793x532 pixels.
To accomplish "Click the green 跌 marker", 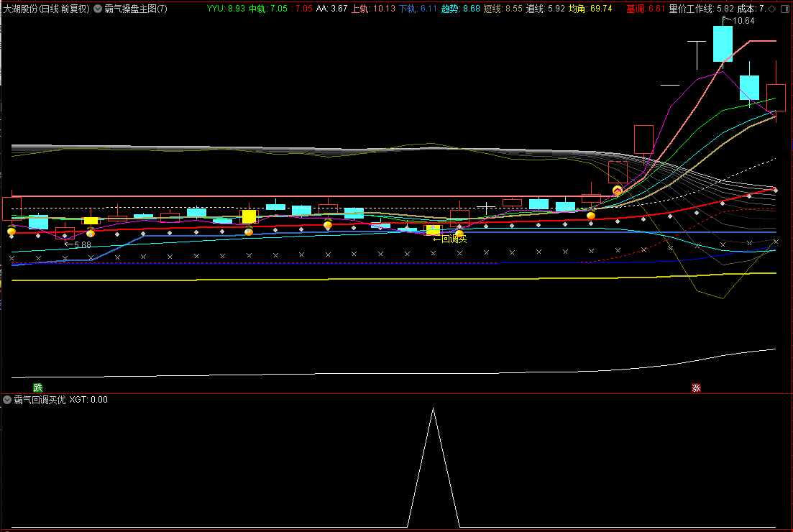I will tap(38, 387).
